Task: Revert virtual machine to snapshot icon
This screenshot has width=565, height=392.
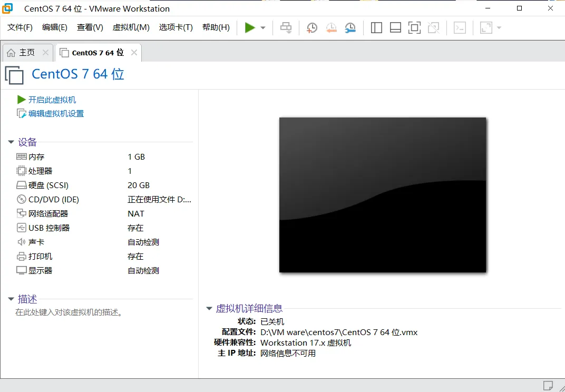Action: tap(331, 28)
